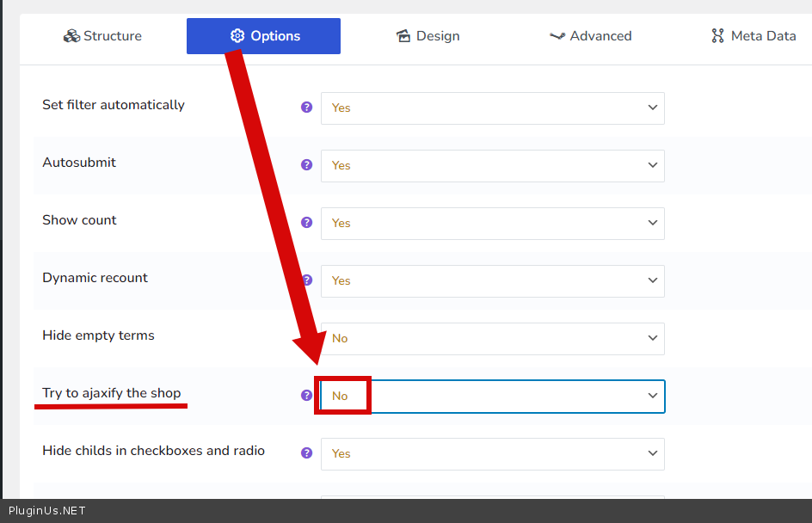This screenshot has height=523, width=812.
Task: Click help icon beside Set filter automatically
Action: (x=306, y=108)
